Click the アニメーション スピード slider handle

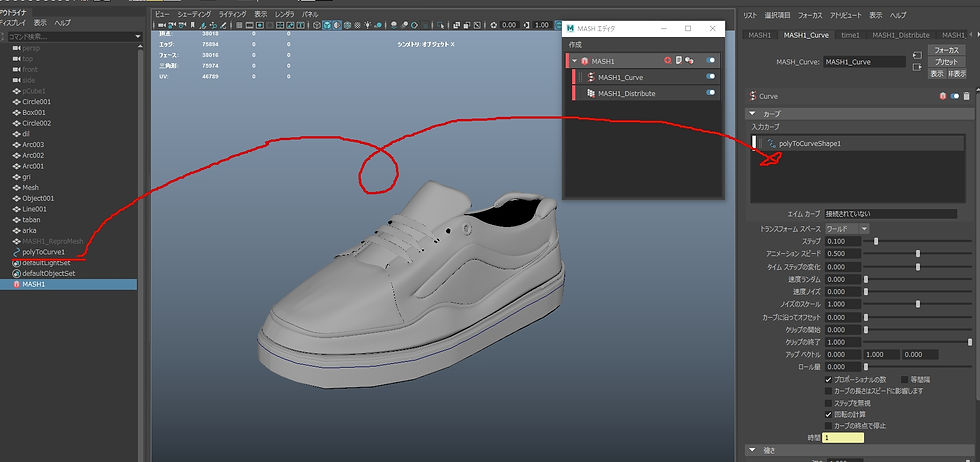918,254
